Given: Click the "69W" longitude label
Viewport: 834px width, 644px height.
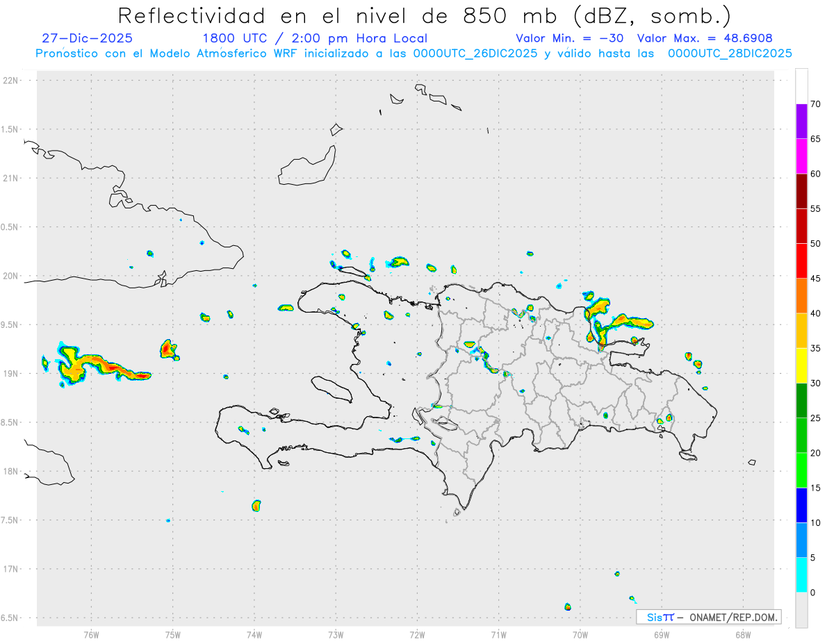Looking at the screenshot, I should 662,634.
